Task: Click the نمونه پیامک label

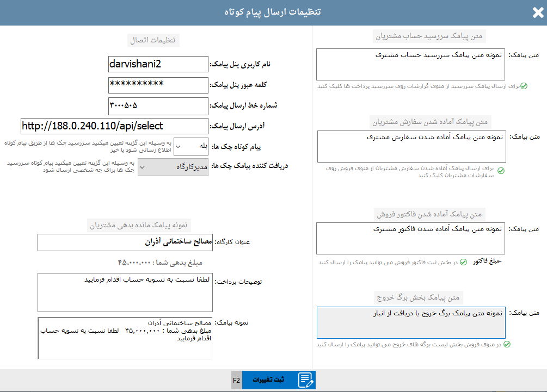Action: pyautogui.click(x=231, y=322)
